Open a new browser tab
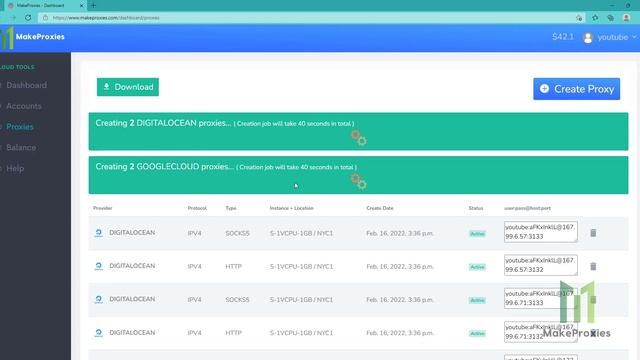The image size is (640, 360). tap(93, 5)
